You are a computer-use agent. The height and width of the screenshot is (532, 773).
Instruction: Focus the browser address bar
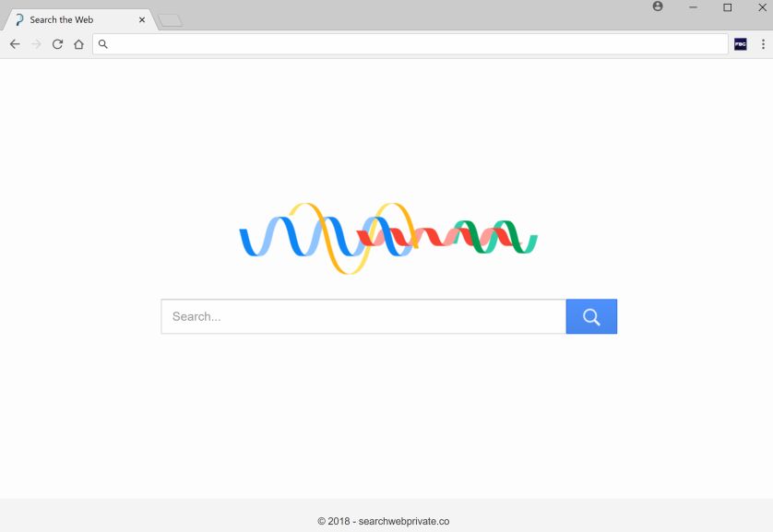click(415, 44)
